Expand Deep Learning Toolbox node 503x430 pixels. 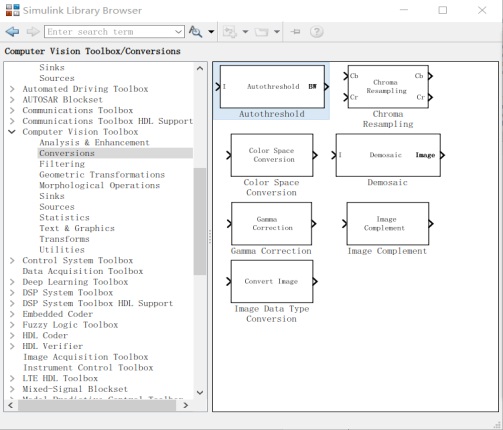click(12, 282)
